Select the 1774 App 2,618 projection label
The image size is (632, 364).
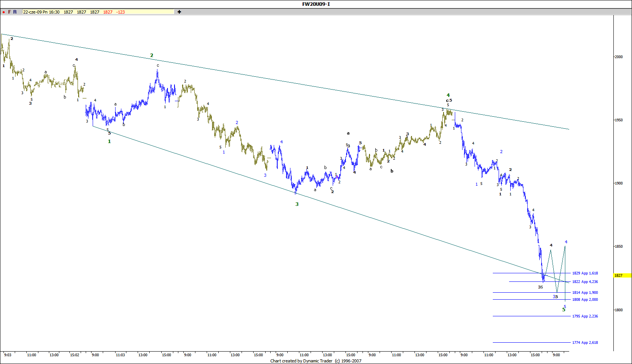pos(585,343)
